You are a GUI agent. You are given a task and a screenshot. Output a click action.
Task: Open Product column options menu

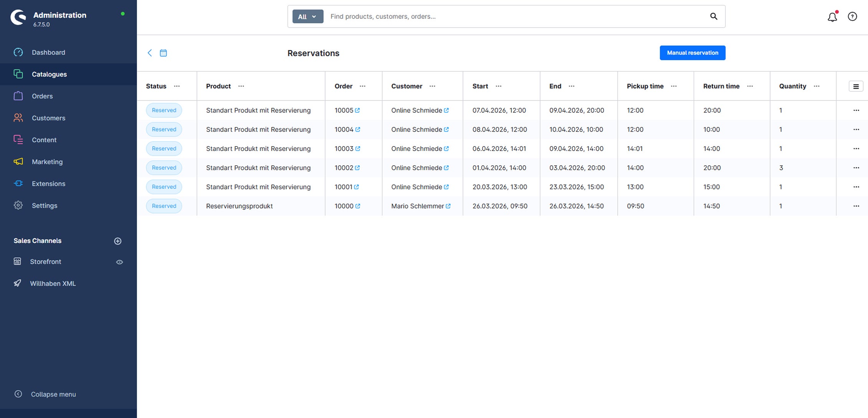pos(241,86)
